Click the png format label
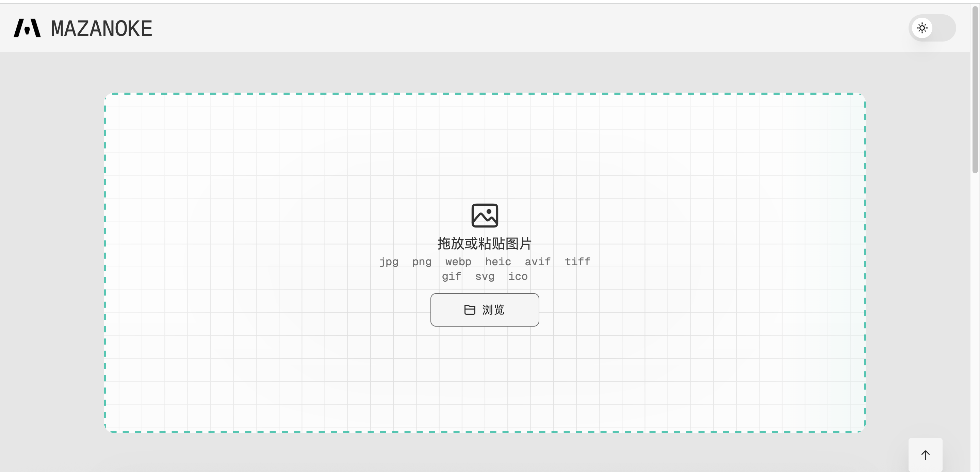The width and height of the screenshot is (980, 472). point(422,262)
